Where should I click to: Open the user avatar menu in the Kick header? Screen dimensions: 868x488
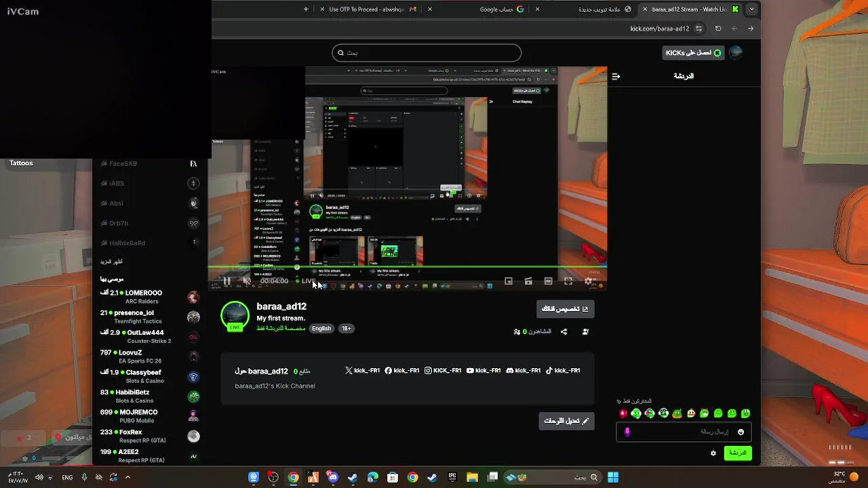click(736, 53)
